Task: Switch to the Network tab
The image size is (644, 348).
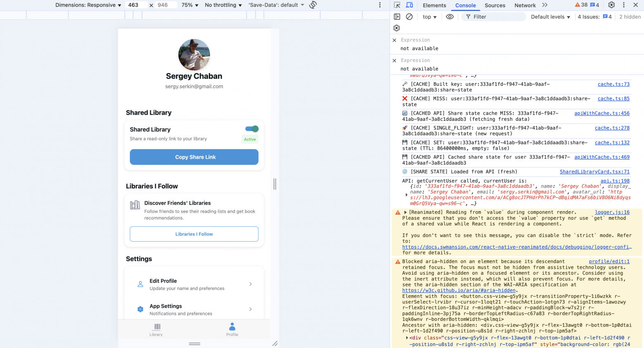Action: (525, 5)
